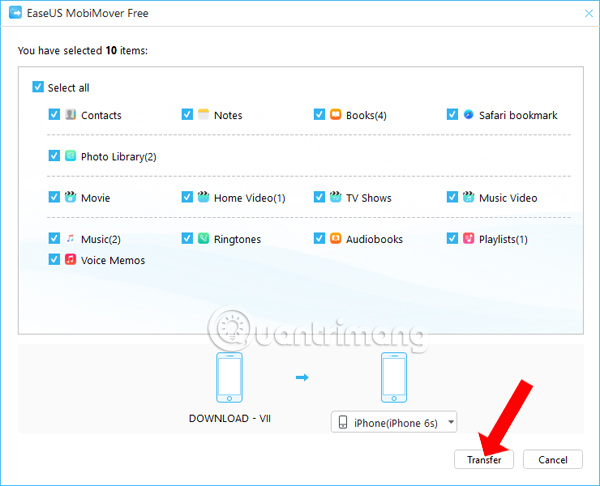Screen dimensions: 600x486
Task: Uncheck the Music Video checkbox
Action: pos(452,197)
